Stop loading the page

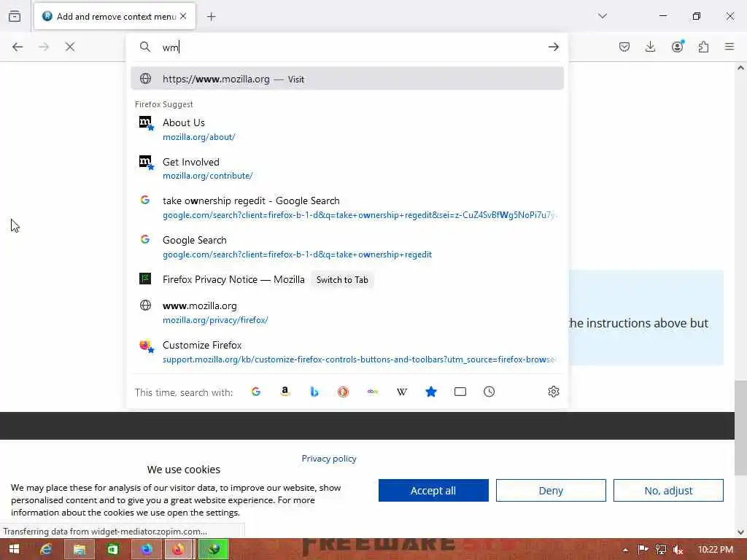coord(70,47)
